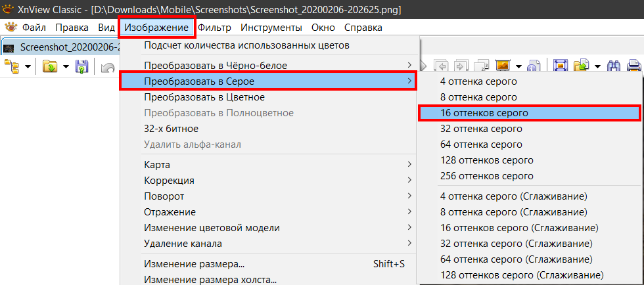Select 128 оттенков серого (Сглаживание)
The image size is (644, 285).
pyautogui.click(x=530, y=274)
